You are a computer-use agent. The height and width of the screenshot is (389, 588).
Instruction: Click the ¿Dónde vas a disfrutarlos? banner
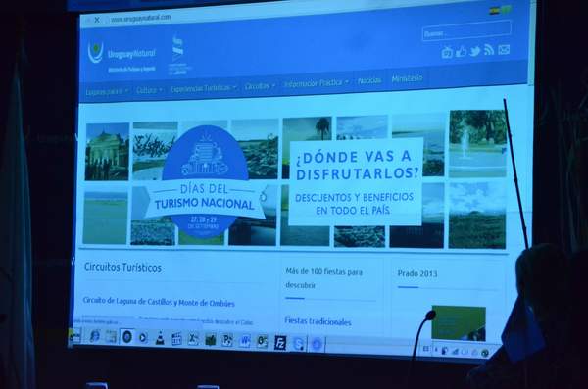(356, 182)
